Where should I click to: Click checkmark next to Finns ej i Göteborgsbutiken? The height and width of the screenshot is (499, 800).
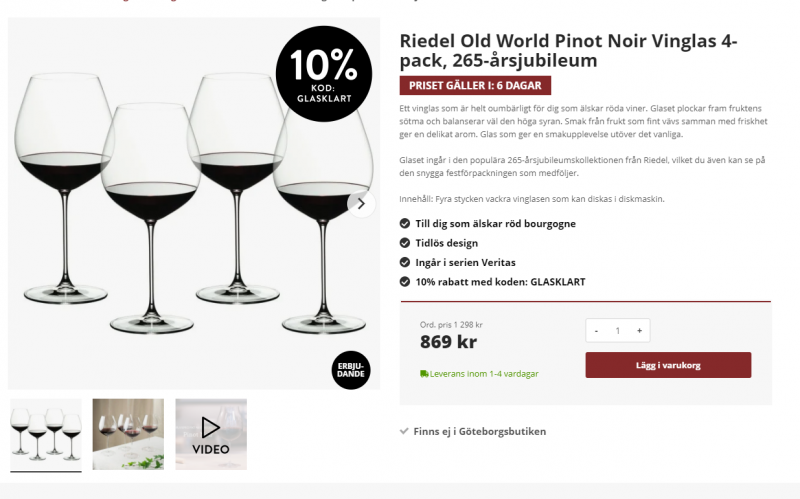pos(404,432)
